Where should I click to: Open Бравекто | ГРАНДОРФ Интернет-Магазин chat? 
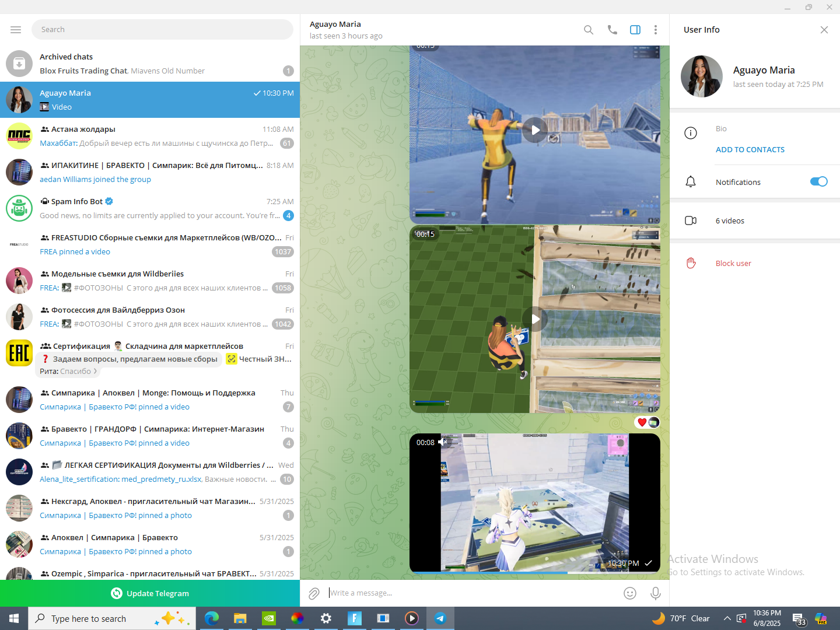pyautogui.click(x=150, y=436)
